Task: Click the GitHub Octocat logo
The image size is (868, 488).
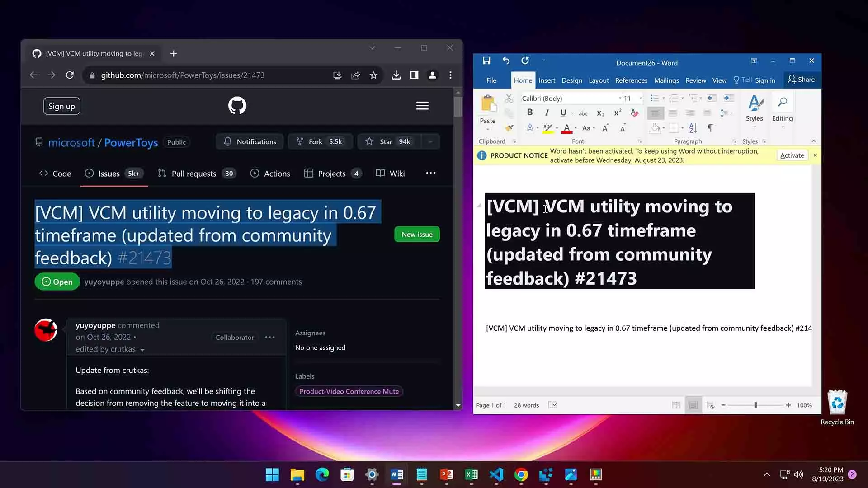Action: [x=237, y=106]
